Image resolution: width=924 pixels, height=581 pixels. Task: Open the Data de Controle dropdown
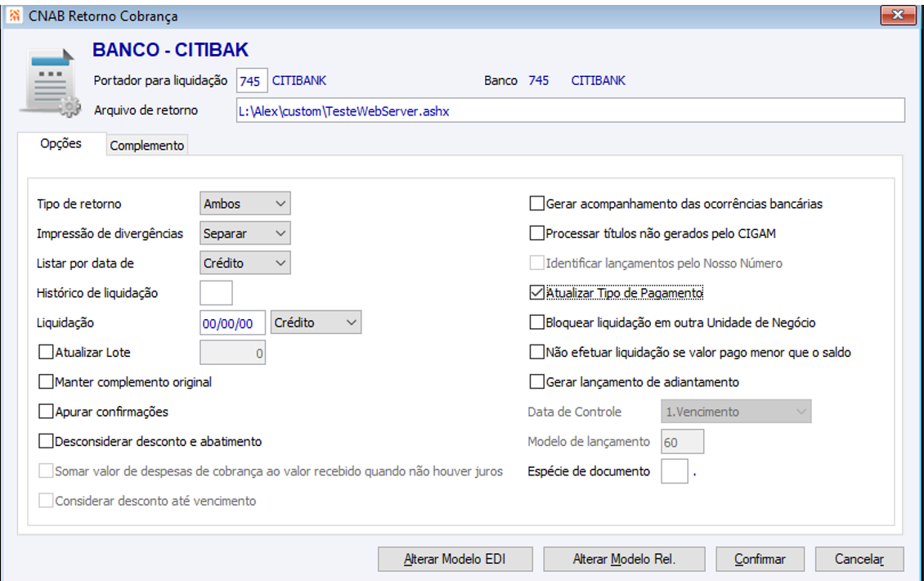point(736,411)
